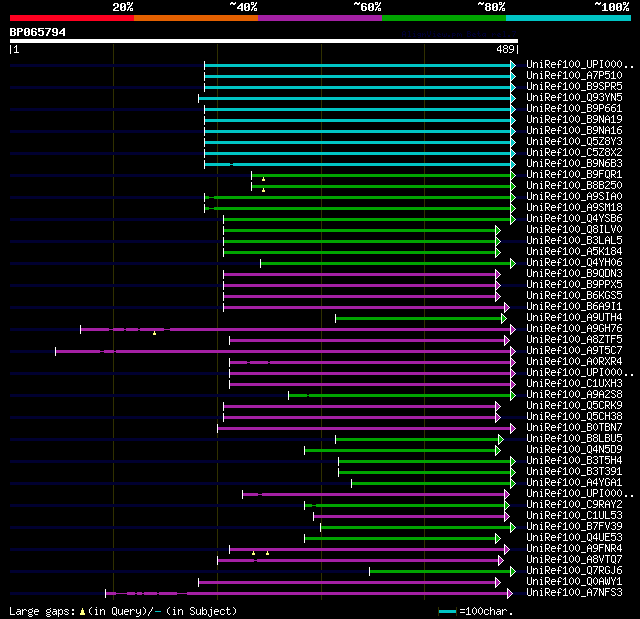Open the UniRef100_B9P661 hit label
Image resolution: width=640 pixels, height=619 pixels.
point(574,109)
